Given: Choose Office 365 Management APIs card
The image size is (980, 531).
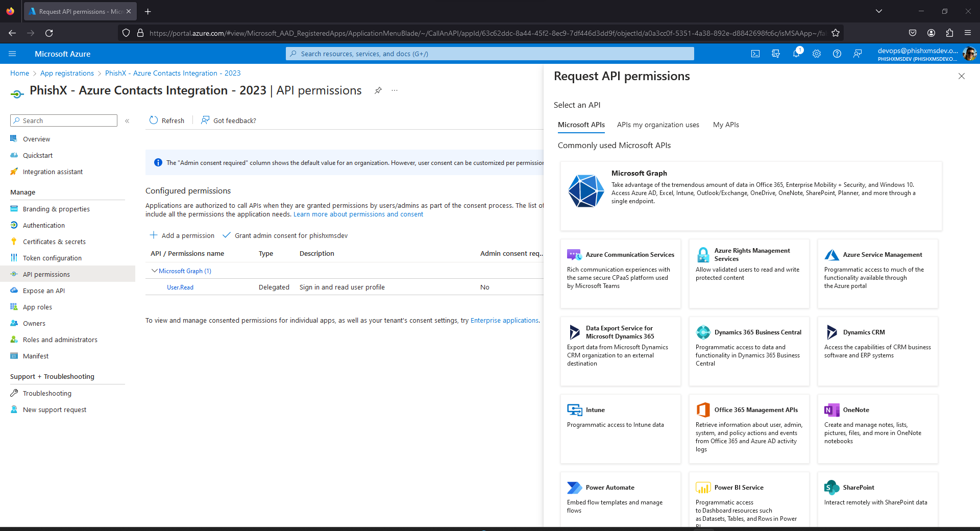Looking at the screenshot, I should coord(749,429).
